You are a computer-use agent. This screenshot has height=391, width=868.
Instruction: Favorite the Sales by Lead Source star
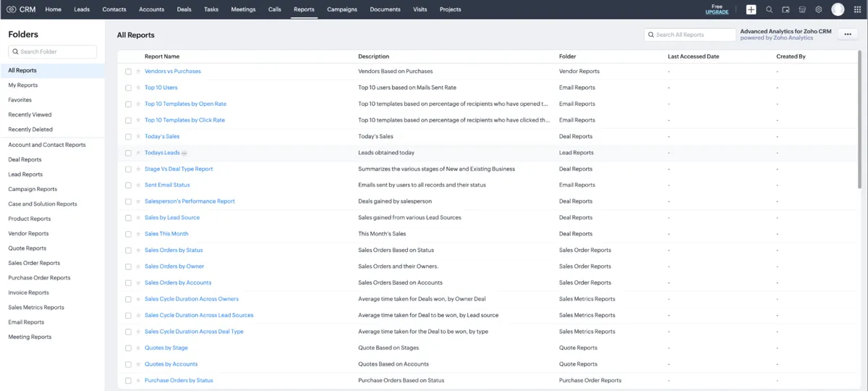coord(138,218)
